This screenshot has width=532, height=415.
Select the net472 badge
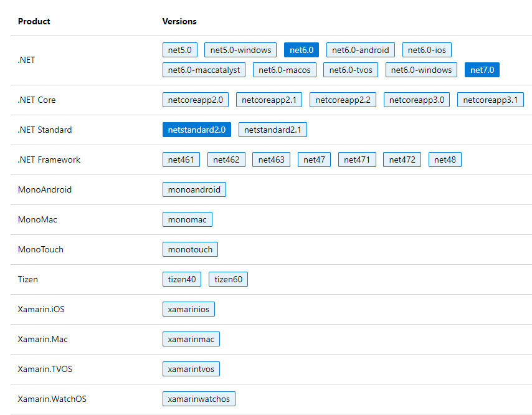pos(402,160)
